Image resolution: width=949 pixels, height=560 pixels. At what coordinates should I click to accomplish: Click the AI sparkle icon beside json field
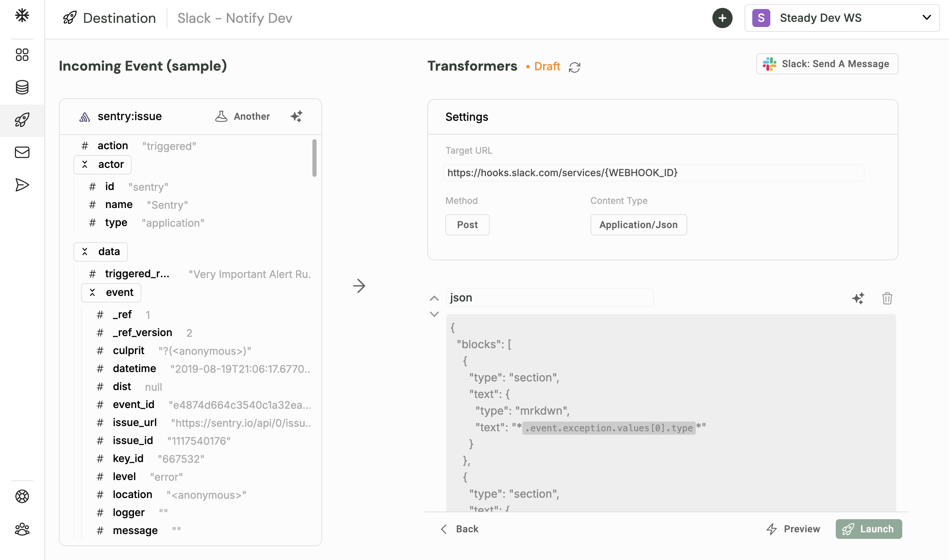[858, 298]
